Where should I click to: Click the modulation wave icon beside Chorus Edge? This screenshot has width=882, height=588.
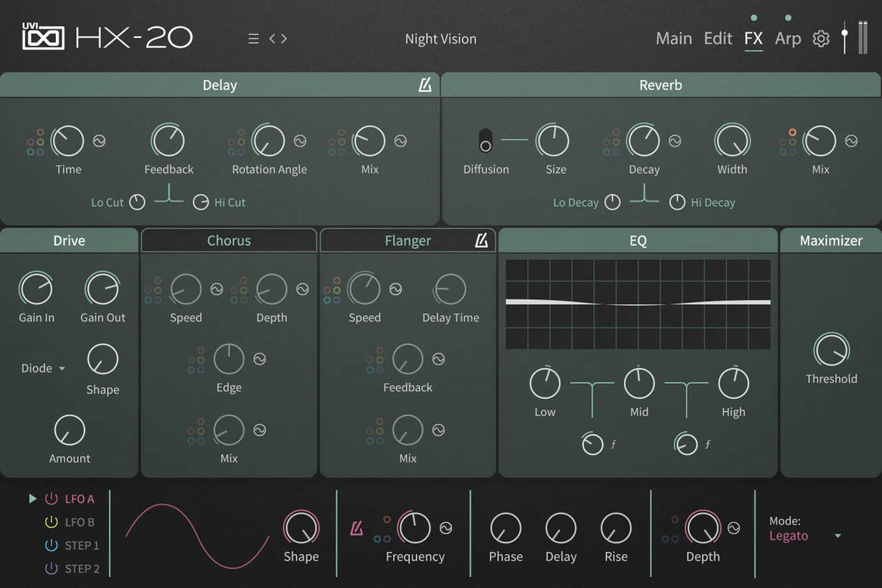point(259,359)
